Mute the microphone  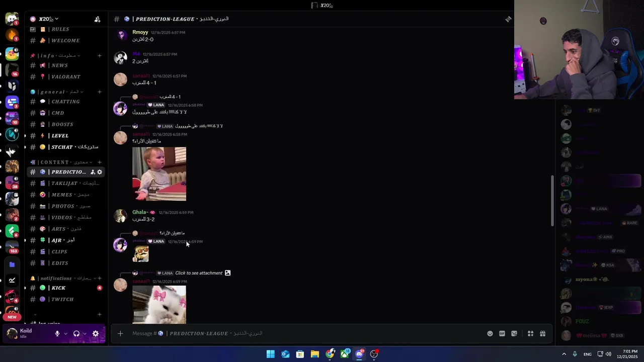pos(57,333)
